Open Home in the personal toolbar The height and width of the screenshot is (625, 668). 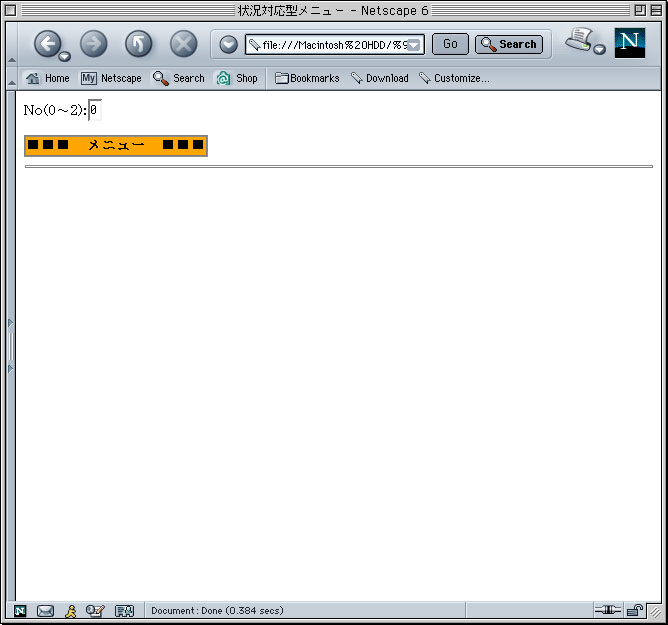click(47, 78)
